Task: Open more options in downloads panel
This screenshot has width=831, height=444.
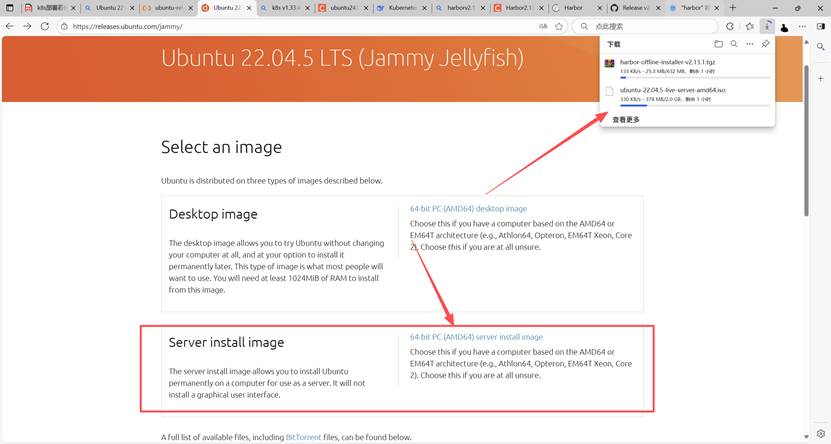Action: click(749, 44)
